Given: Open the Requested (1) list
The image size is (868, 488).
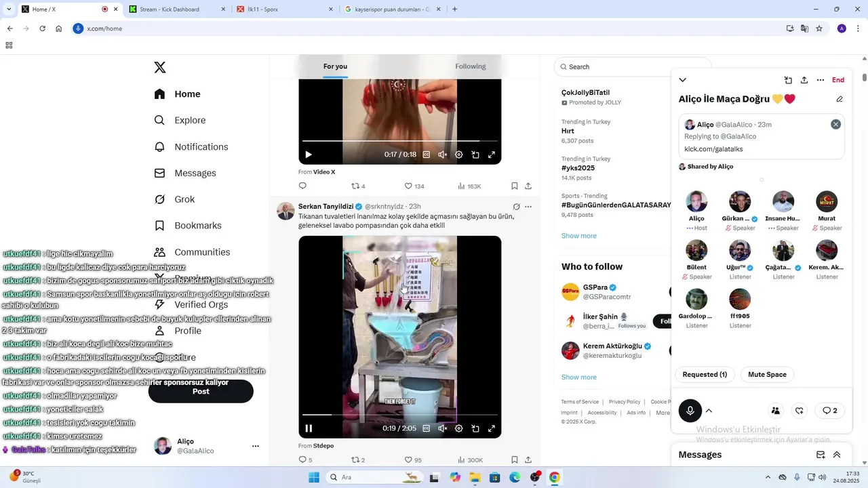Looking at the screenshot, I should 705,374.
